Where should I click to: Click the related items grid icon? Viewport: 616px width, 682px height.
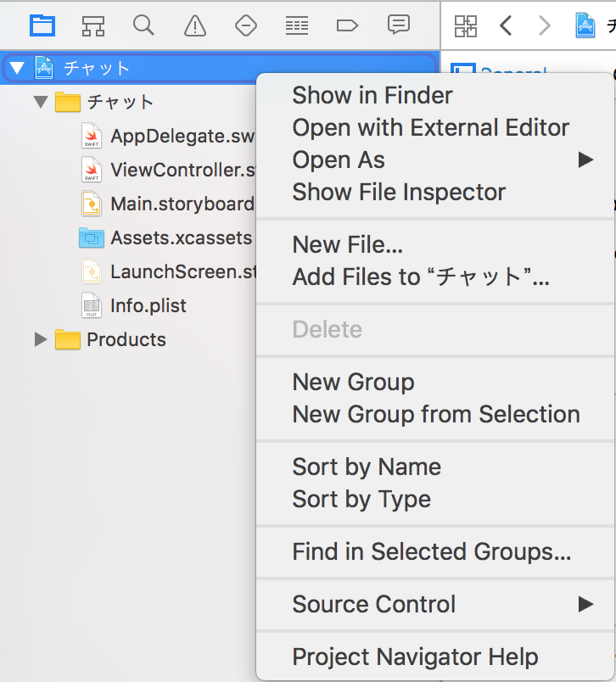click(x=466, y=25)
